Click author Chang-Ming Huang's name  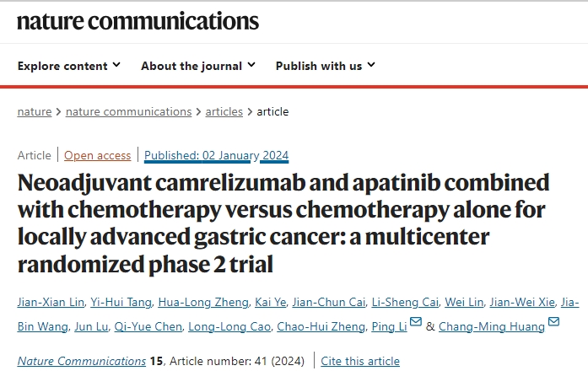click(492, 326)
